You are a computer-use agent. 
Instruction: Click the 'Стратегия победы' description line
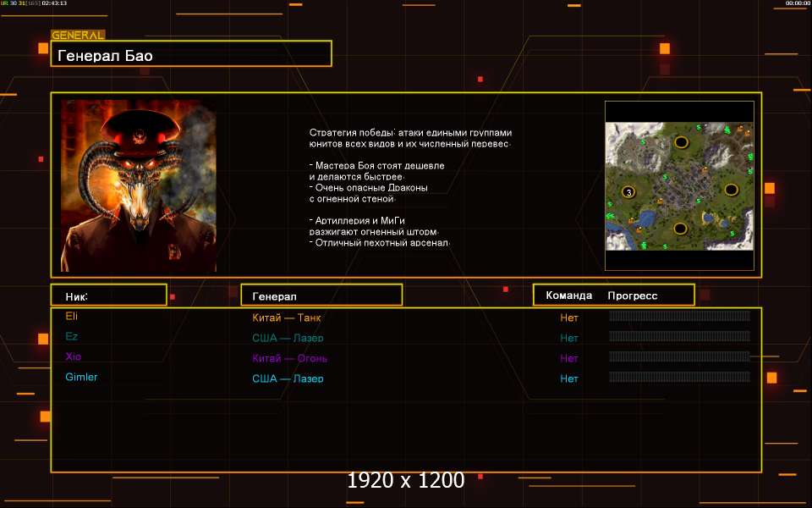pyautogui.click(x=410, y=133)
